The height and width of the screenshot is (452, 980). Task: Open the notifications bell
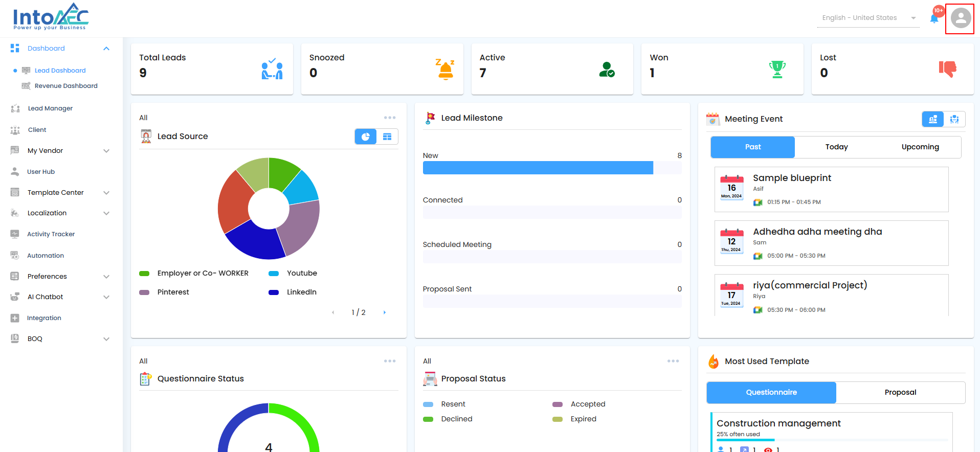pyautogui.click(x=934, y=18)
